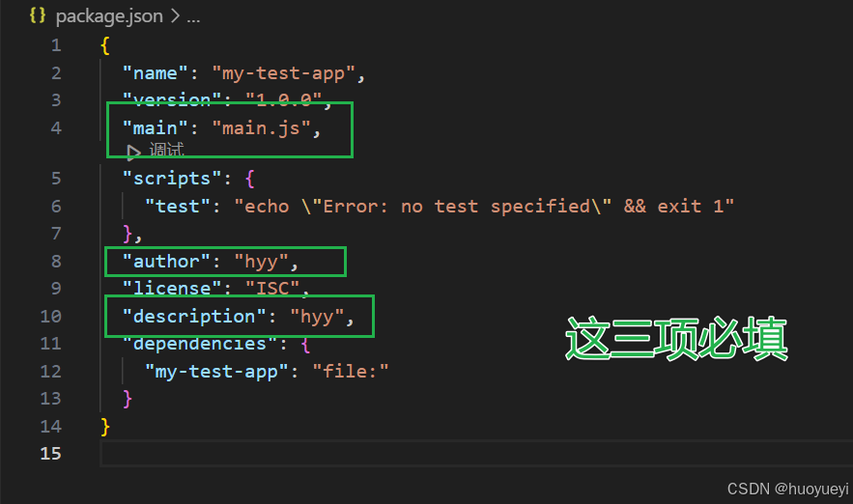Viewport: 853px width, 504px height.
Task: Click line number 15 in the gutter
Action: point(50,454)
